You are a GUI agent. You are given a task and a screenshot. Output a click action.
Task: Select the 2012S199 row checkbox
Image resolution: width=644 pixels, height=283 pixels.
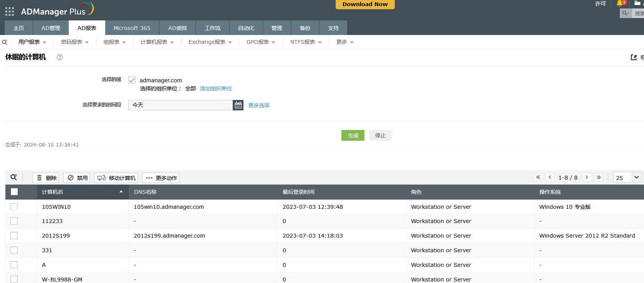pos(14,235)
